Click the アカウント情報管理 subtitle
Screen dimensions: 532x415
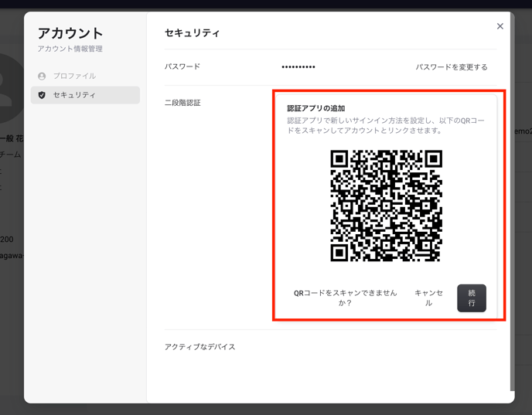pos(70,49)
